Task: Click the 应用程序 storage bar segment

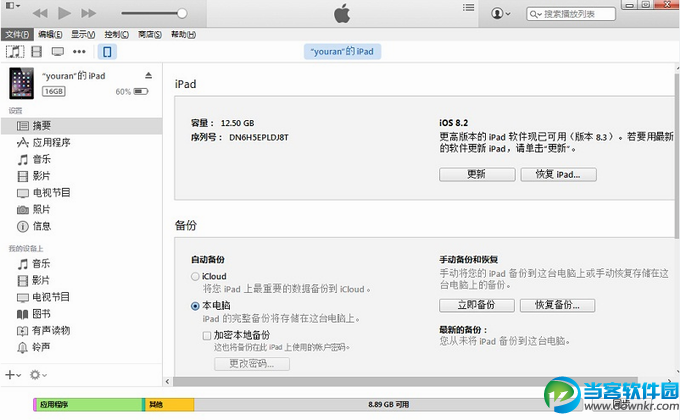Action: (x=88, y=404)
